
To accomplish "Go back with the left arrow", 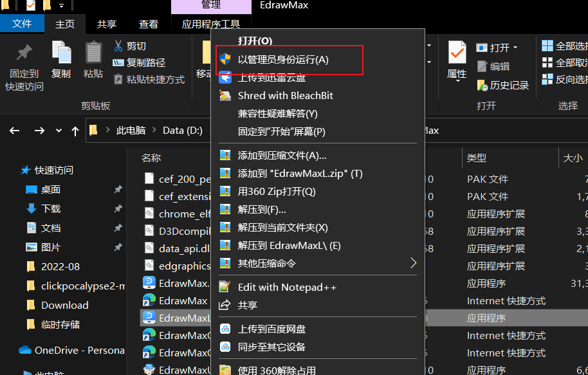I will [x=15, y=131].
